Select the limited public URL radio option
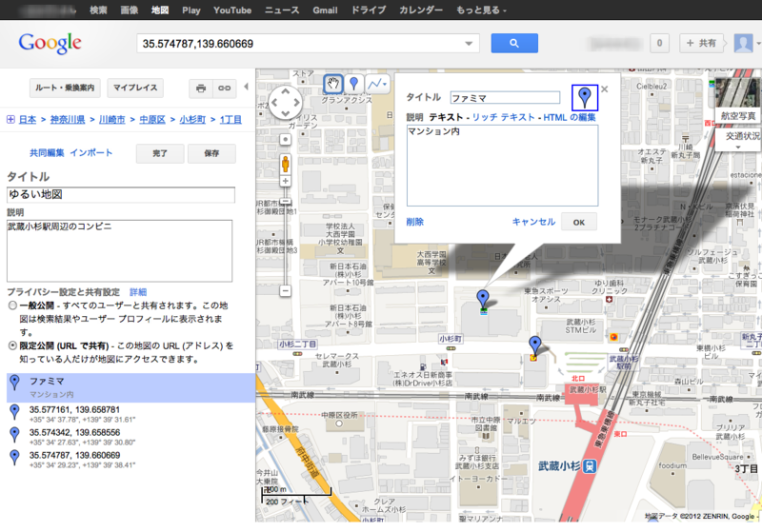The width and height of the screenshot is (762, 532). coord(12,345)
